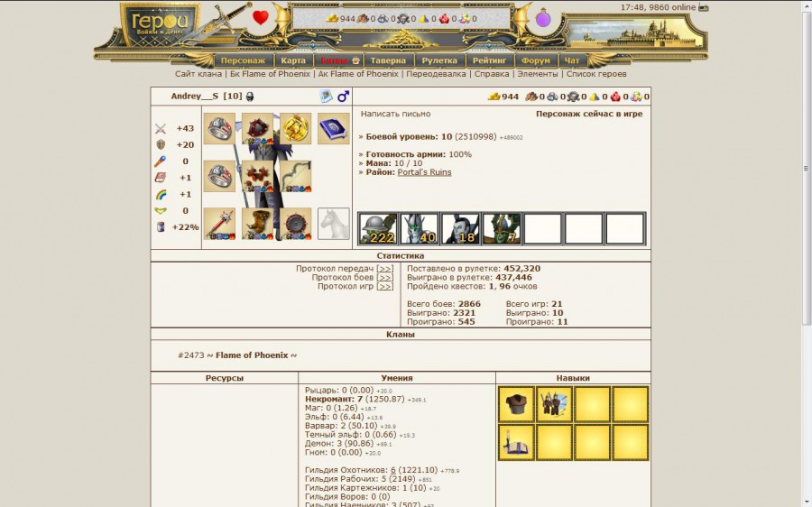
Task: Open the army unit with 18 count
Action: coord(460,228)
